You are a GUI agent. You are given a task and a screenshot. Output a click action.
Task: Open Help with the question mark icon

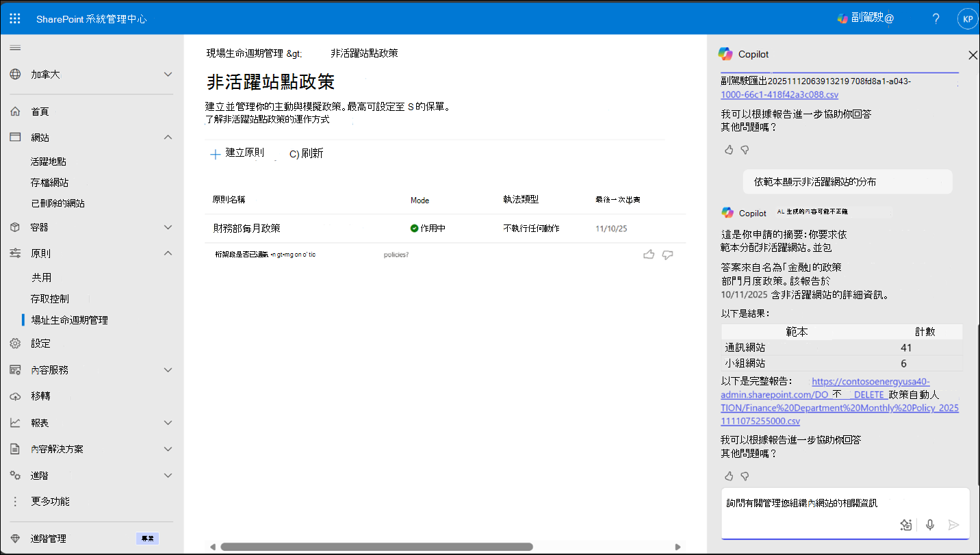(936, 18)
